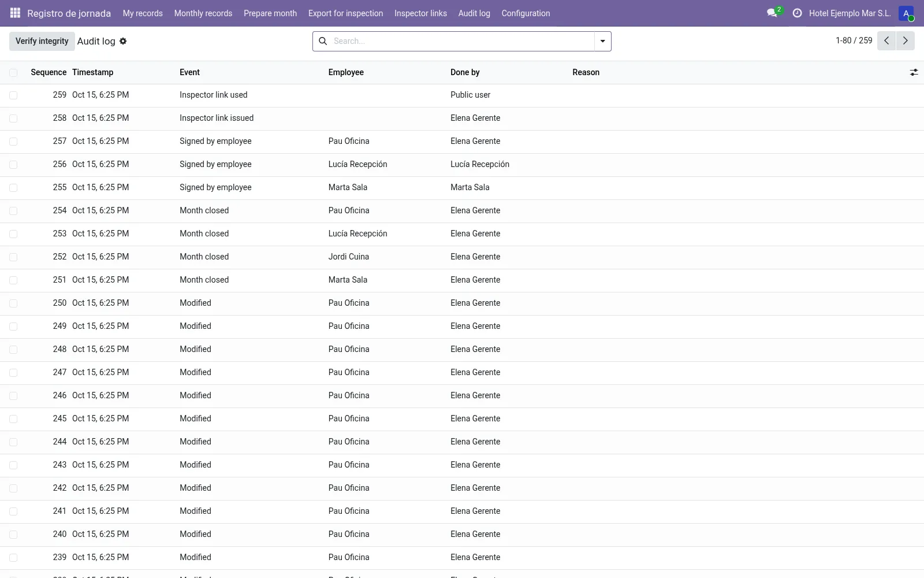The width and height of the screenshot is (924, 578).
Task: Check the row 255 checkbox
Action: tap(13, 188)
